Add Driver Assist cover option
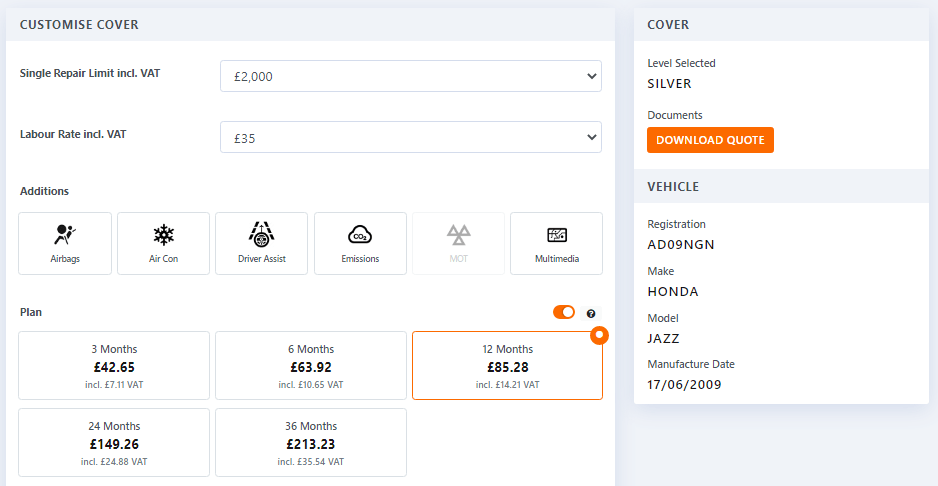Screen dimensions: 938x486 [x=261, y=243]
